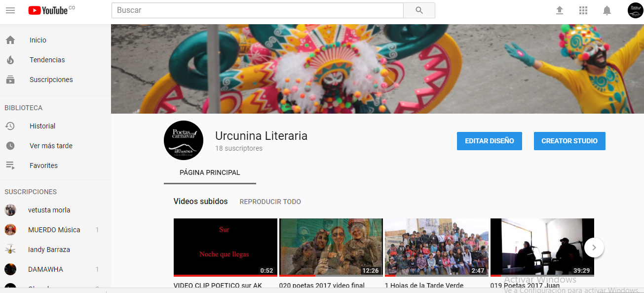Click the Urcunina Literaria channel name

[261, 136]
